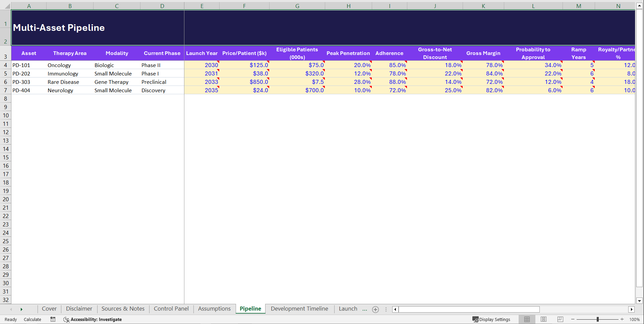Screen dimensions: 644x324
Task: Select the Rare Disease cell
Action: 70,82
